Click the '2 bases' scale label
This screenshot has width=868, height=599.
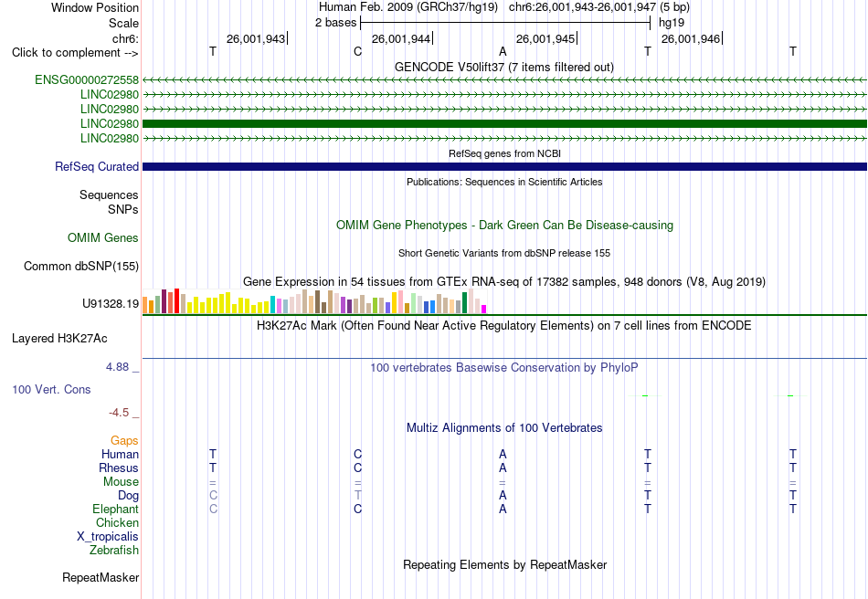coord(336,23)
